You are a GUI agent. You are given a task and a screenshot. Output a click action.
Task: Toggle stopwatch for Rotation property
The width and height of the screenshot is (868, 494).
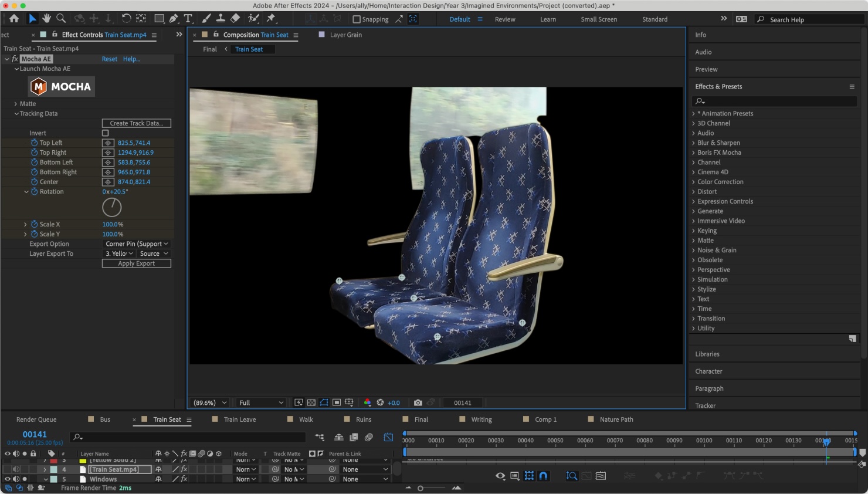(x=34, y=192)
